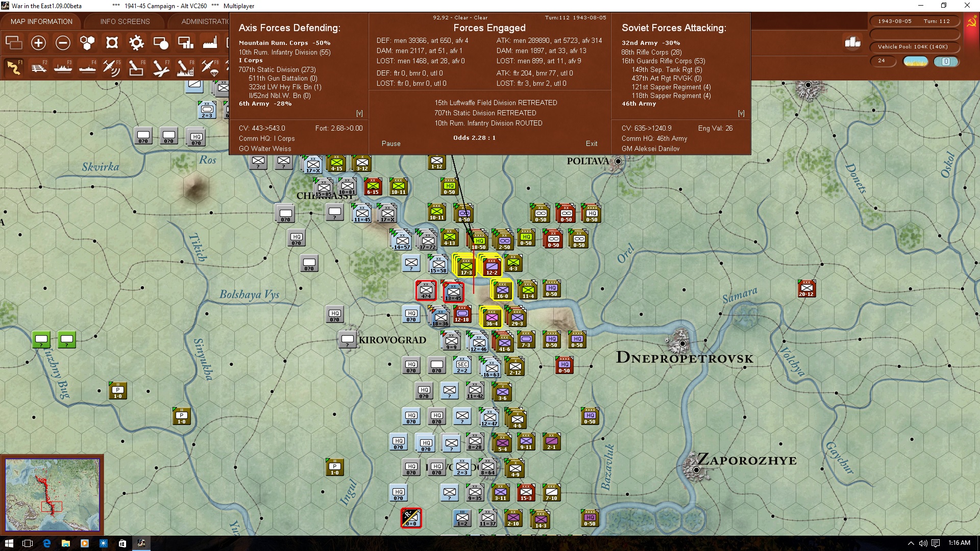Select F9 air transport mode
This screenshot has height=551, width=980.
210,67
